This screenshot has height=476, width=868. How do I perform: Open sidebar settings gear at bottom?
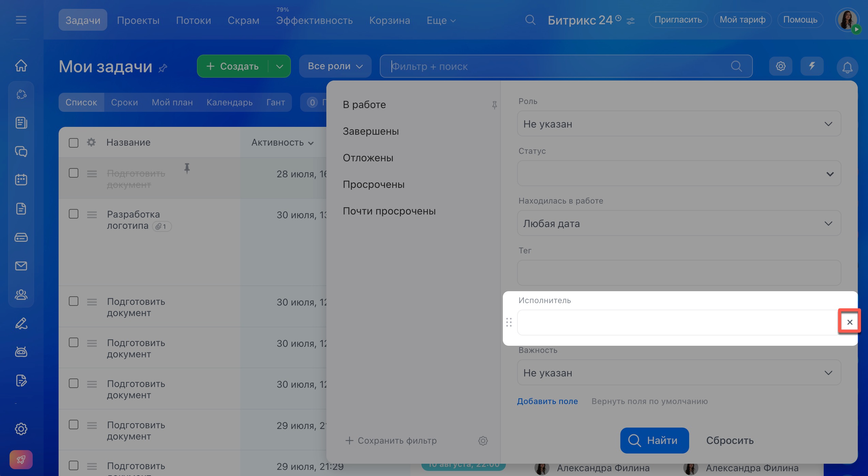point(21,429)
